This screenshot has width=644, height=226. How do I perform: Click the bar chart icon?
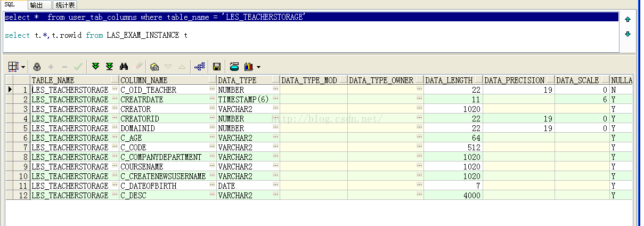[x=249, y=67]
